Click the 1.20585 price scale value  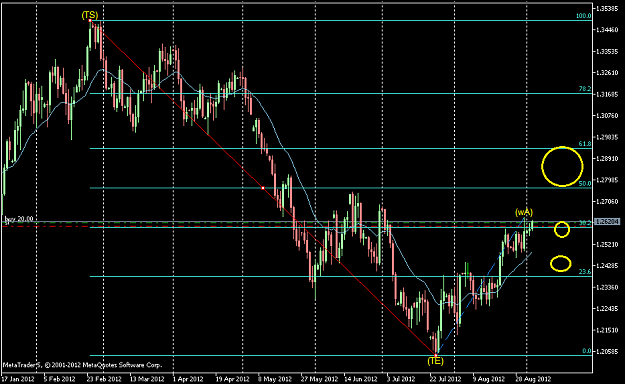(607, 352)
